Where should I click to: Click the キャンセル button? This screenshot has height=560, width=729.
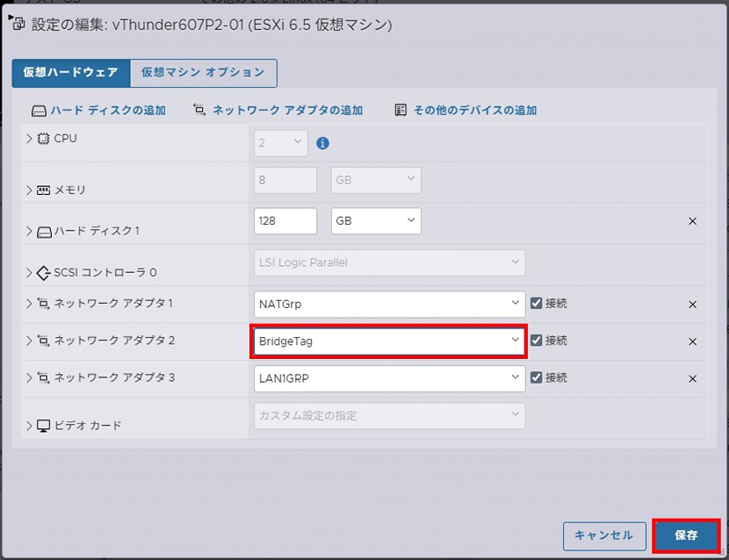point(603,535)
